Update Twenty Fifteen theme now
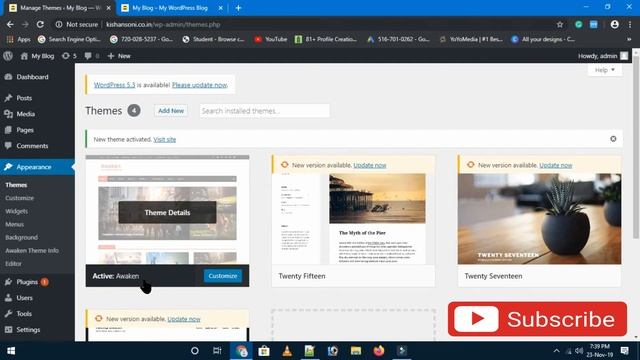This screenshot has height=360, width=640. click(x=370, y=165)
